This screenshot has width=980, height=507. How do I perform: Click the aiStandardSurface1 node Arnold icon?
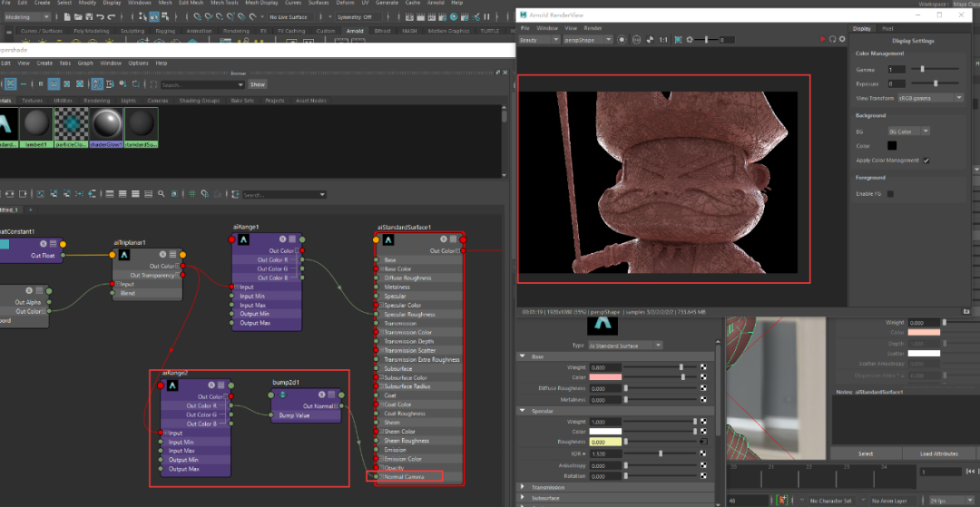point(387,239)
